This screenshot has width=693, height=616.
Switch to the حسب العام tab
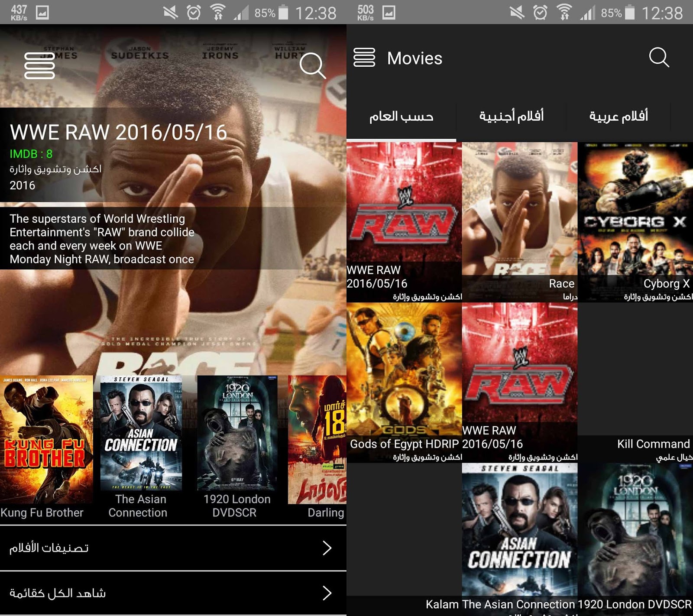[401, 116]
